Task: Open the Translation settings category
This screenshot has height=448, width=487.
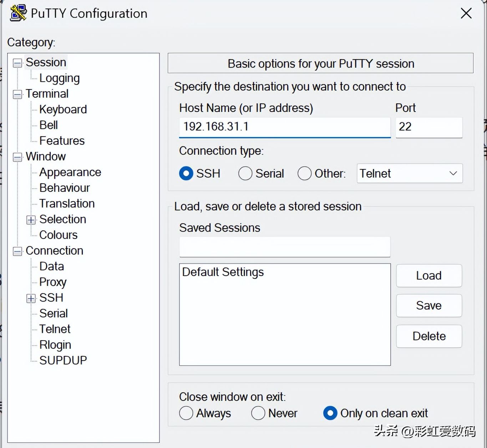Action: click(67, 204)
